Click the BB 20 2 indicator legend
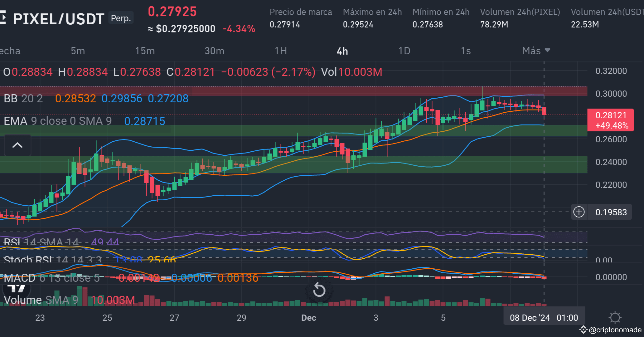 point(23,99)
